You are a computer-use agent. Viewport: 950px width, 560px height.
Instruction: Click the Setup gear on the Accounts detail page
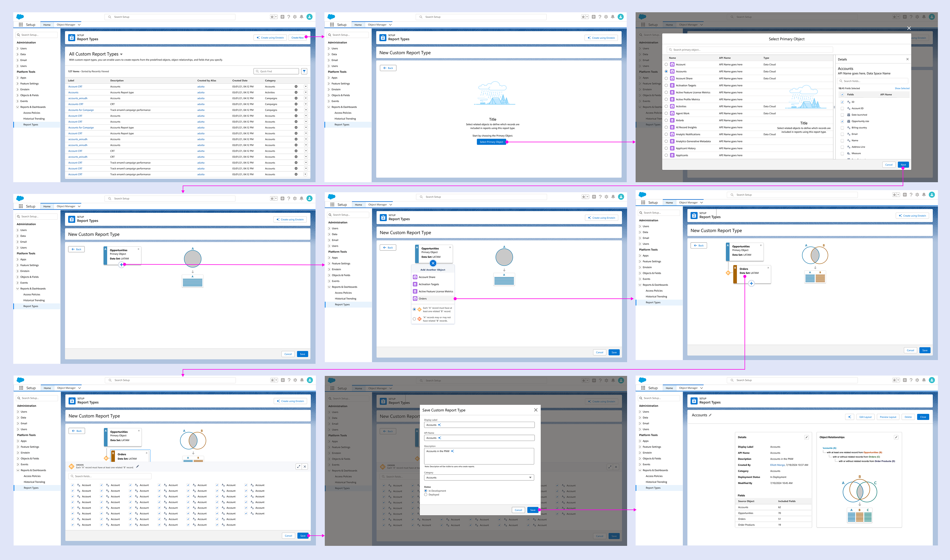(917, 380)
